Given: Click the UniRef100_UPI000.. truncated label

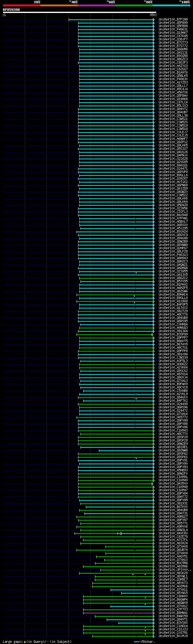Looking at the screenshot, I should click(x=175, y=570).
